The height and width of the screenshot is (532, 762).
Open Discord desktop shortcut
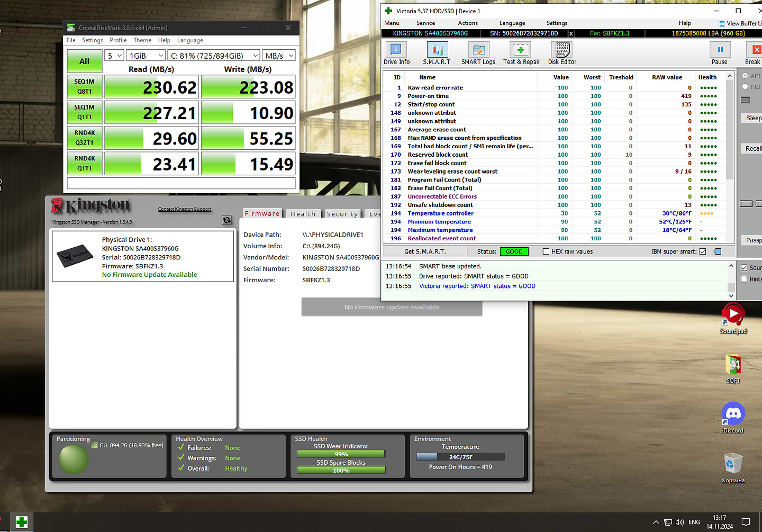point(733,414)
